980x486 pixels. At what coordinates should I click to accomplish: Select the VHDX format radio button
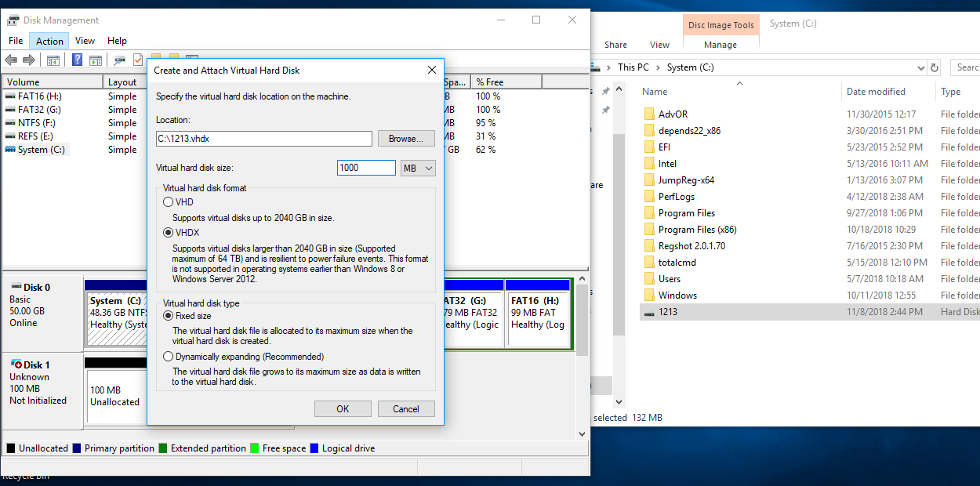168,233
